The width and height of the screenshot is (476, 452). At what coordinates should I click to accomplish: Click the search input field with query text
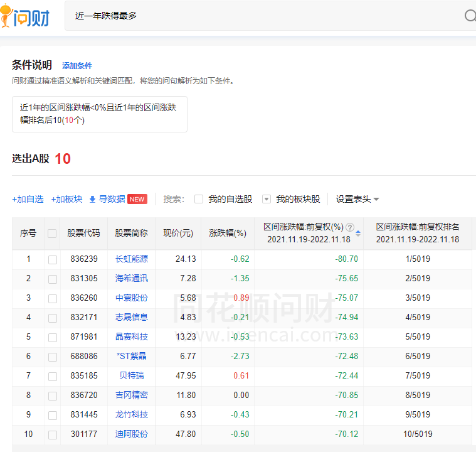(x=263, y=16)
